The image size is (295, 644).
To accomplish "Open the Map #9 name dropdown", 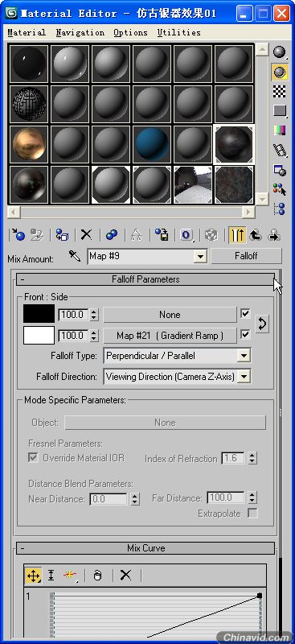I will [x=200, y=257].
